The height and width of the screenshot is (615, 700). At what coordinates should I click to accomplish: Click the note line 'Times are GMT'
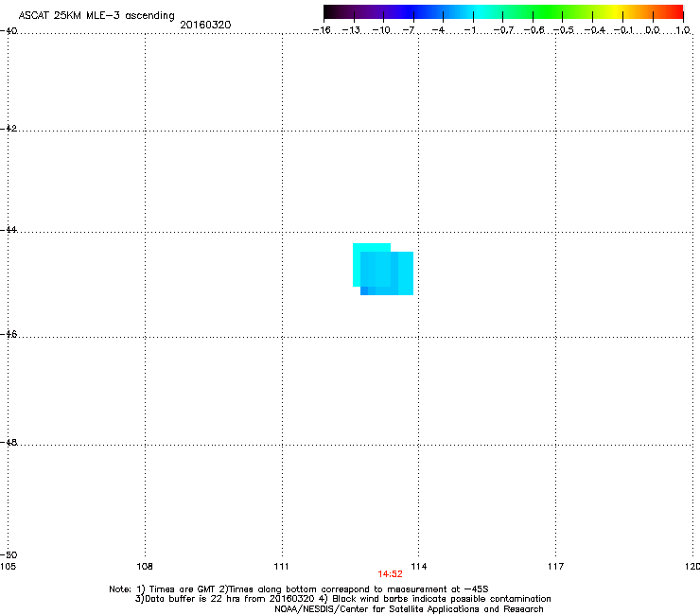point(183,589)
